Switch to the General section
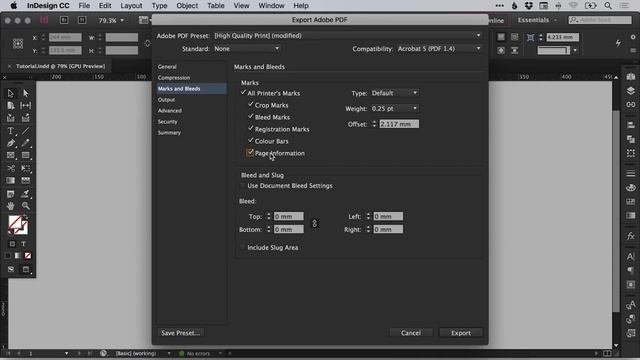 [167, 67]
